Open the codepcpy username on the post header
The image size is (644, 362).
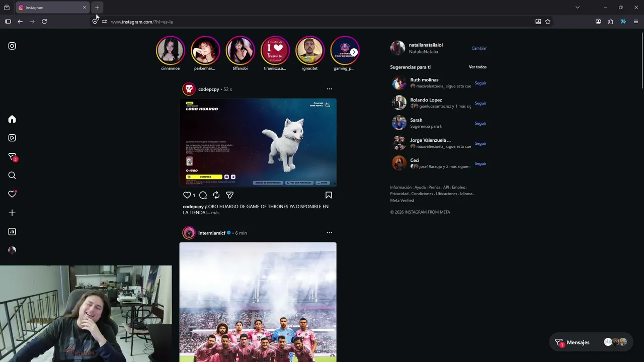coord(208,89)
